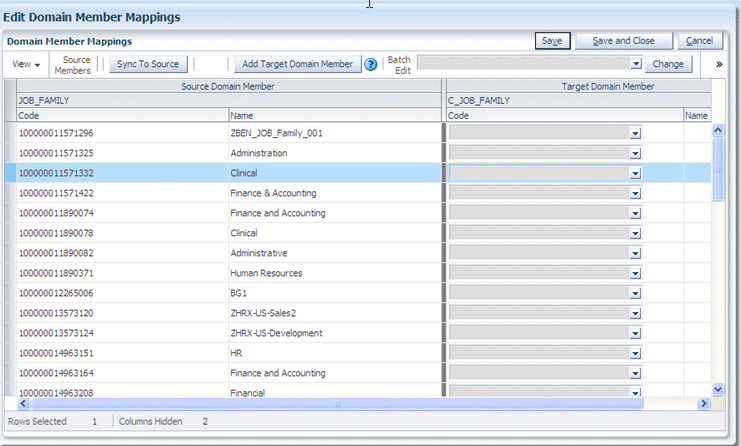Open target code dropdown for selected Clinical row

(x=635, y=173)
